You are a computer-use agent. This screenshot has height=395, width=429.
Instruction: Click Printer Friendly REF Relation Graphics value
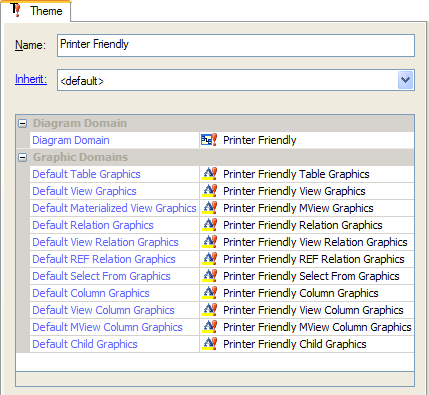pos(314,259)
